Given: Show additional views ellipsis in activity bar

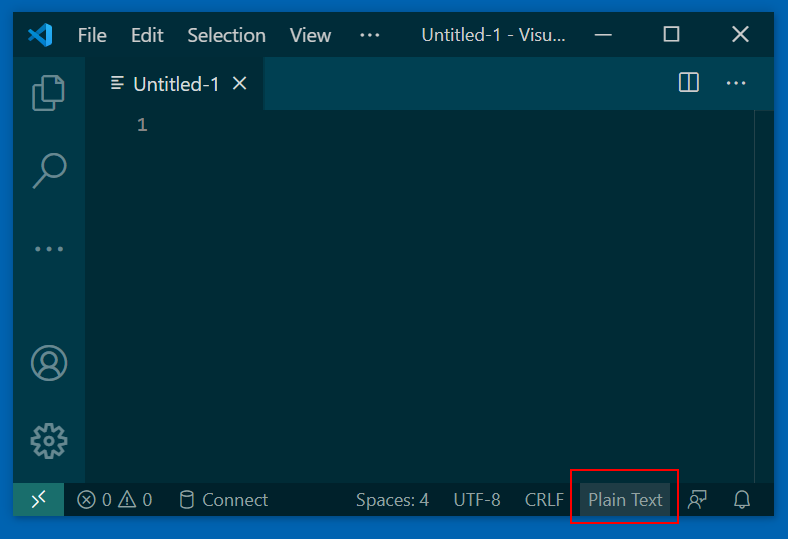Looking at the screenshot, I should coord(49,248).
